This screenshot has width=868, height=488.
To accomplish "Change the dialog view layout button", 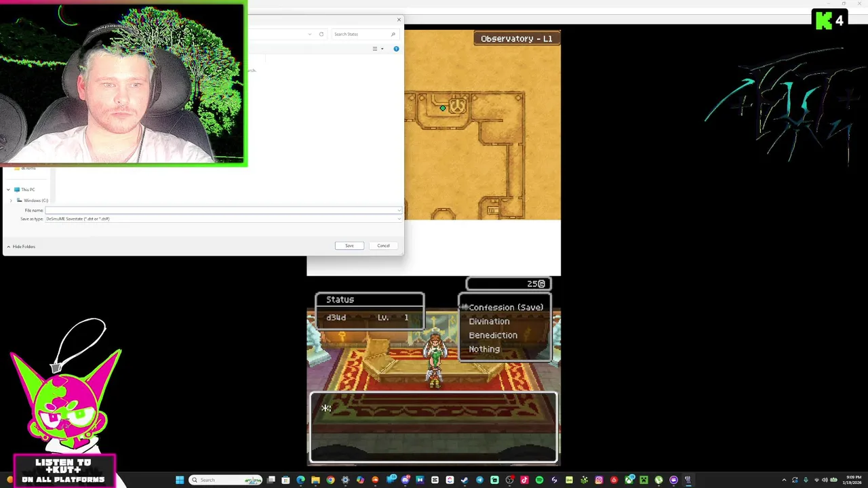I will pyautogui.click(x=375, y=49).
